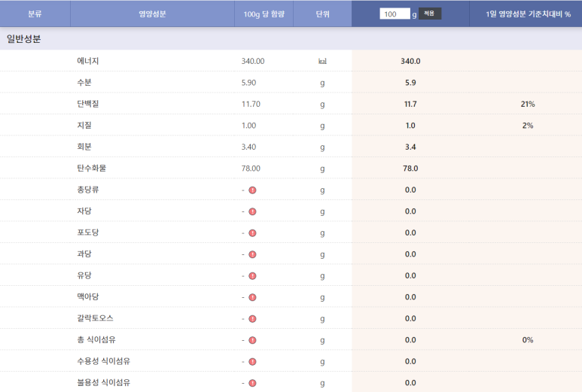Click the g unit in the 탄수화물 row
Screen dimensions: 582x392
pos(322,169)
